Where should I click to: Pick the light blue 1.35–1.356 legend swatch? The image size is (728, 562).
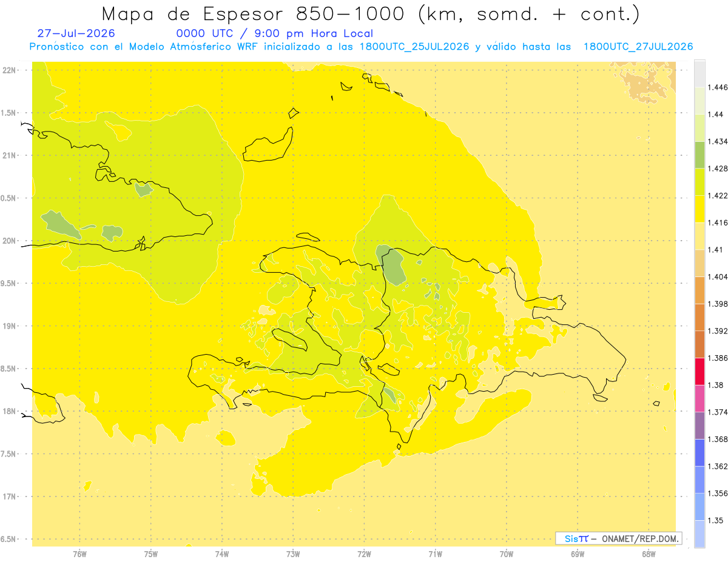pos(699,507)
